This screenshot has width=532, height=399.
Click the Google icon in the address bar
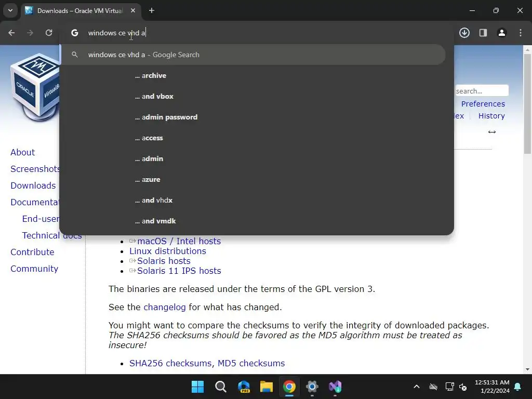click(x=75, y=33)
